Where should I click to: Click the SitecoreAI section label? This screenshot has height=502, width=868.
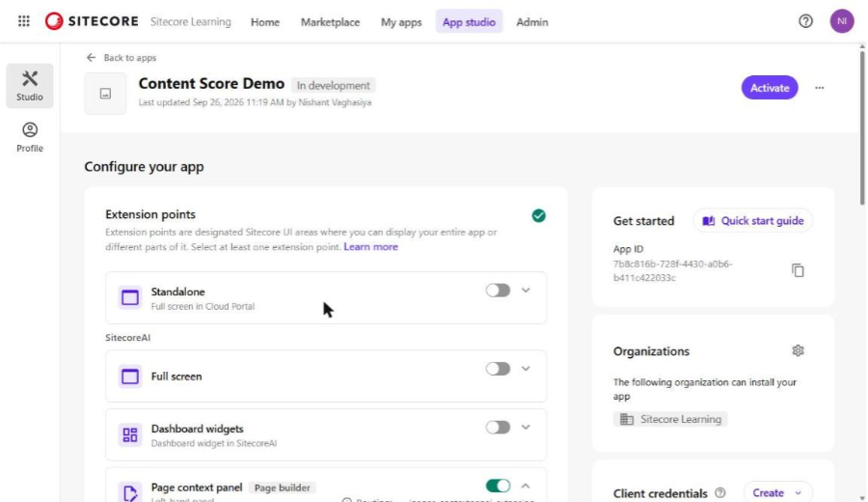click(x=128, y=338)
